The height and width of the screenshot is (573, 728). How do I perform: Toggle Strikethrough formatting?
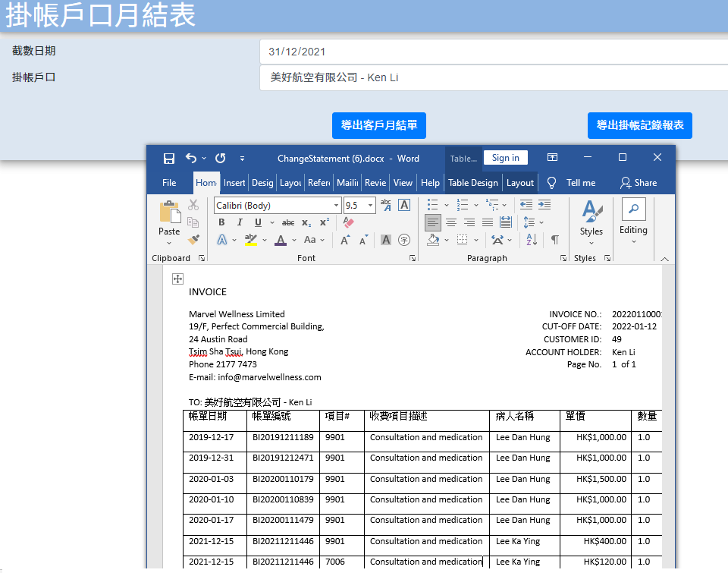[x=288, y=222]
